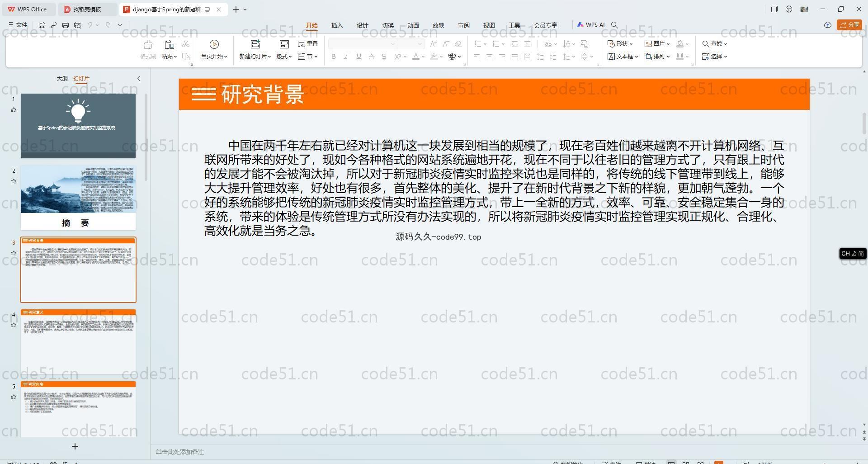
Task: Click the cloud sync icon near share
Action: (827, 25)
